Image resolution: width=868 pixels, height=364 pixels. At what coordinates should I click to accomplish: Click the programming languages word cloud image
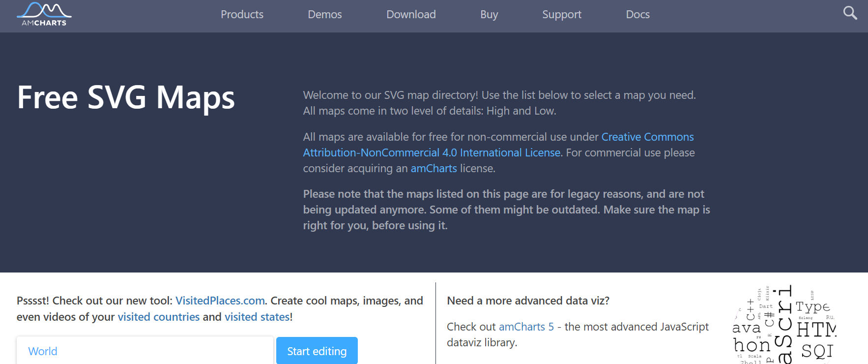[784, 324]
